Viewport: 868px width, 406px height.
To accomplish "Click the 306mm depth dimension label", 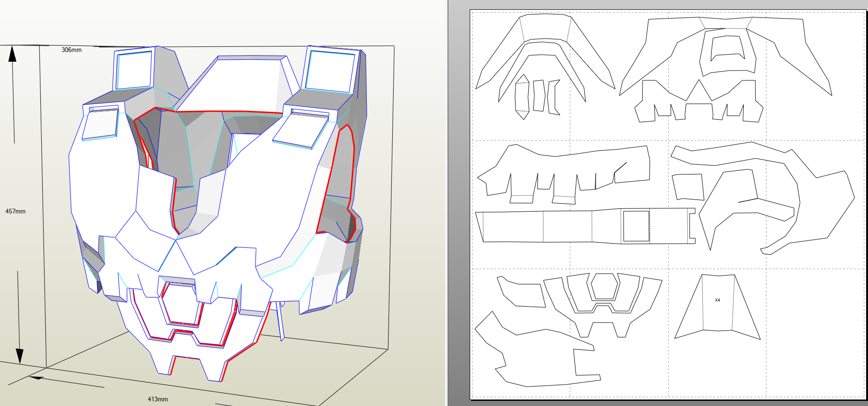I will pos(71,50).
